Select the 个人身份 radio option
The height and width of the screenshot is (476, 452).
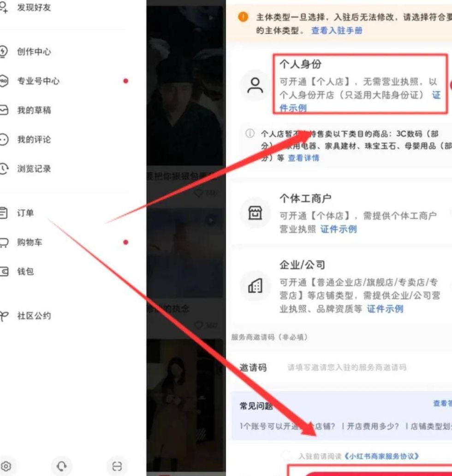[450, 86]
